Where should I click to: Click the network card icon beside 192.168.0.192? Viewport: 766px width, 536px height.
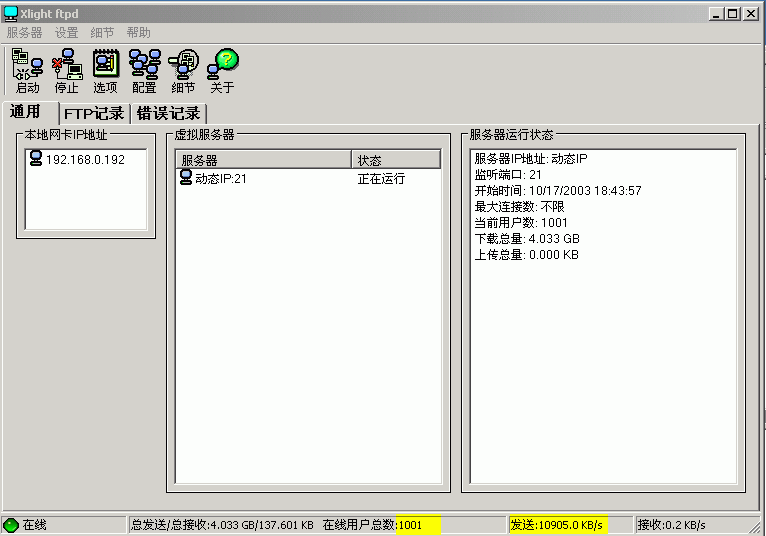36,158
